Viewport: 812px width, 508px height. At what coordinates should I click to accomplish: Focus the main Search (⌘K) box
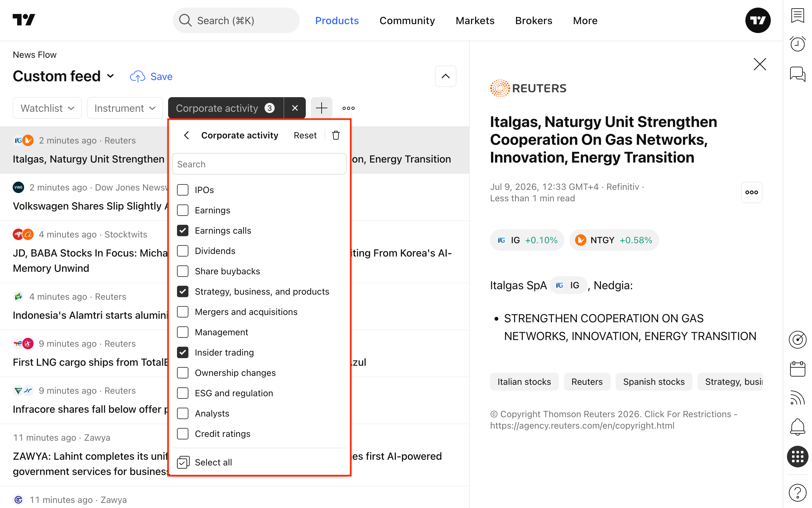pos(236,21)
